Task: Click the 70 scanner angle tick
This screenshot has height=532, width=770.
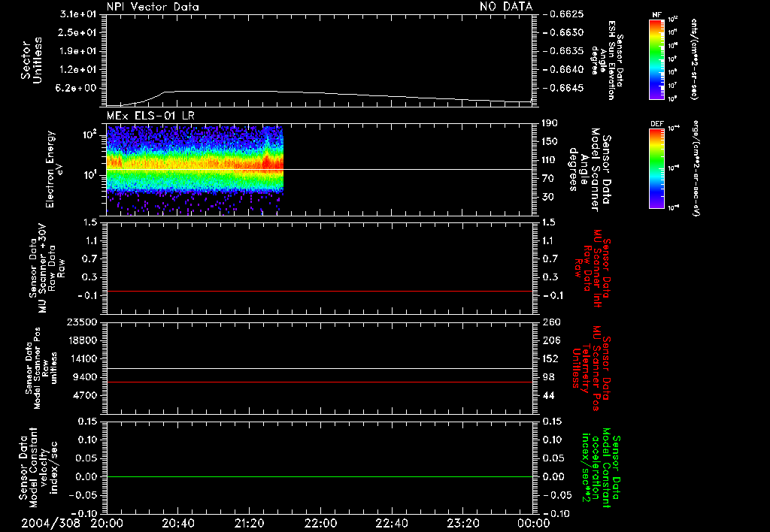Action: coord(547,178)
